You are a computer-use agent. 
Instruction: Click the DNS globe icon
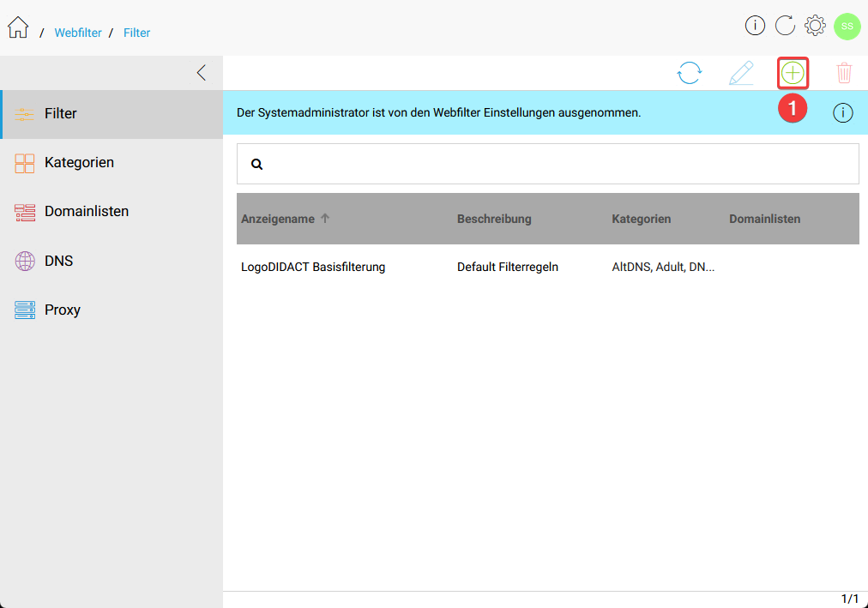[24, 262]
